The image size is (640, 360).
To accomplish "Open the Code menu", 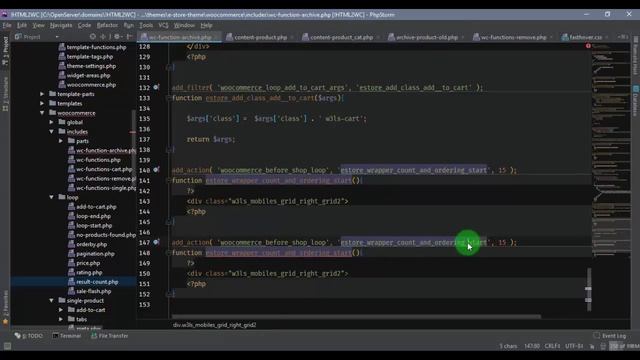I will 84,25.
